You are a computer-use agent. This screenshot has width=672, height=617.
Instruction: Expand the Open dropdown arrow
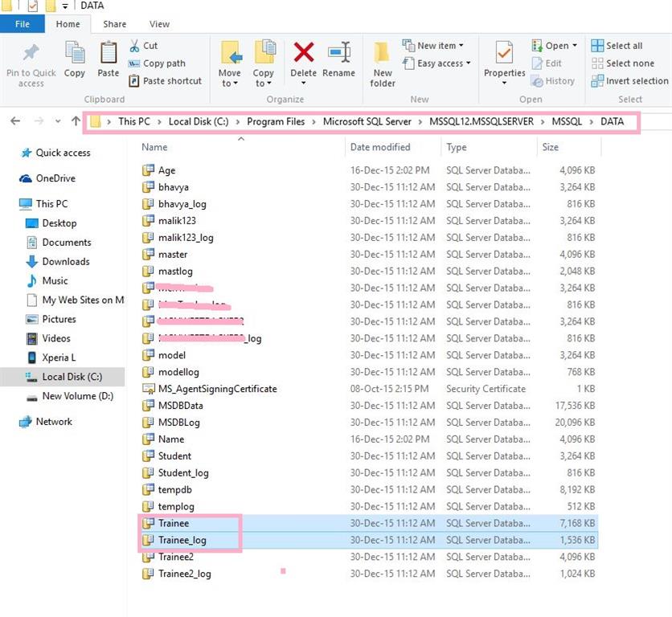(575, 46)
